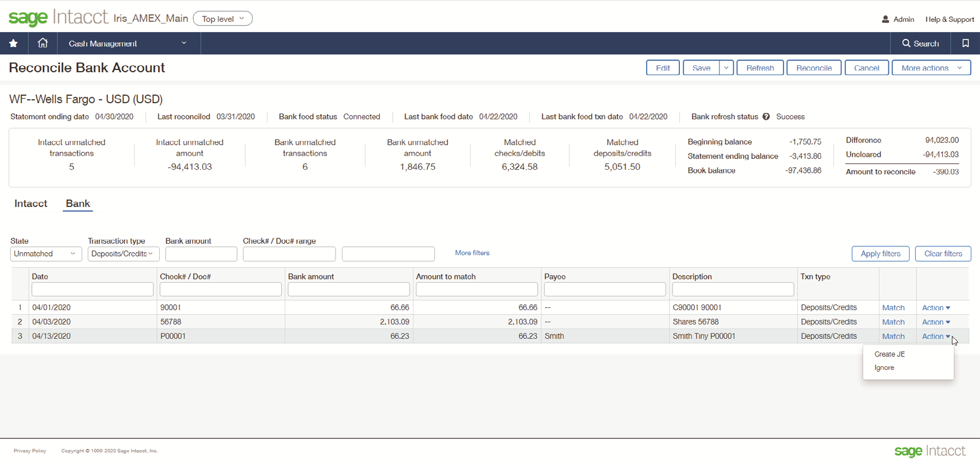980x461 pixels.
Task: Select date cell 04/03/2020
Action: (x=52, y=322)
